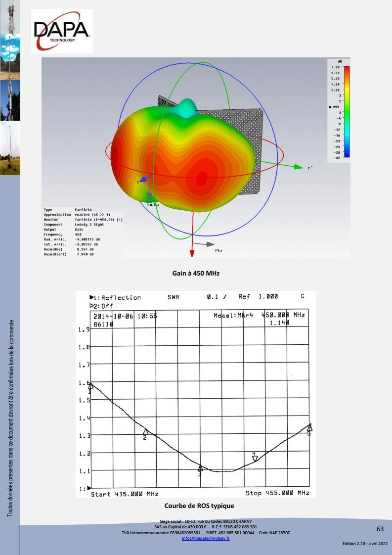Click the red center of radiation pattern
392x555 pixels.
[x=202, y=177]
